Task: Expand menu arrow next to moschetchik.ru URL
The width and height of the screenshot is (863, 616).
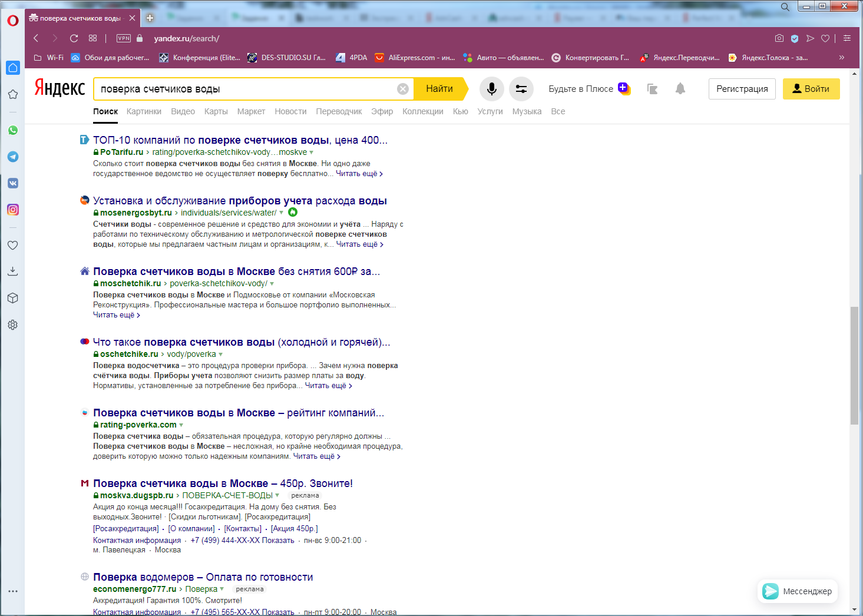Action: (x=272, y=284)
